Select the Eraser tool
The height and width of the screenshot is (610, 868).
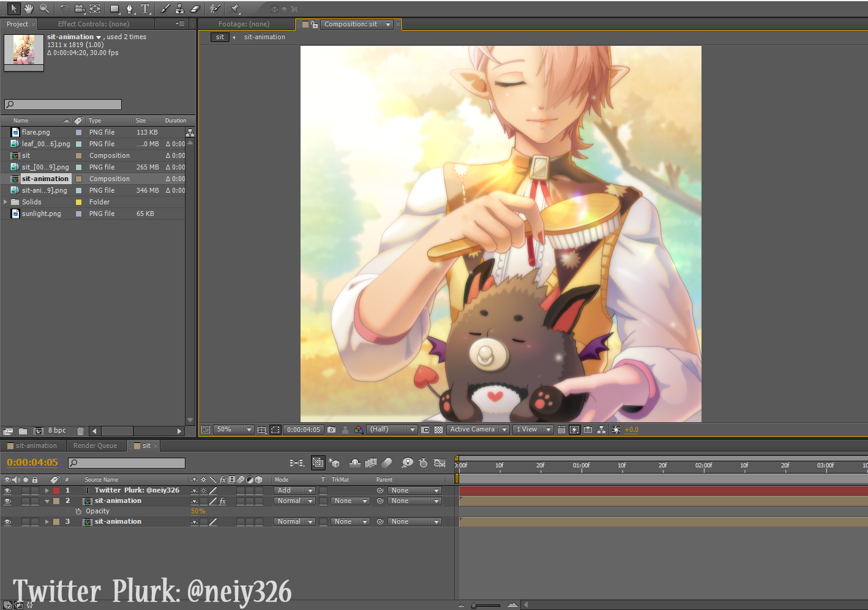(195, 9)
